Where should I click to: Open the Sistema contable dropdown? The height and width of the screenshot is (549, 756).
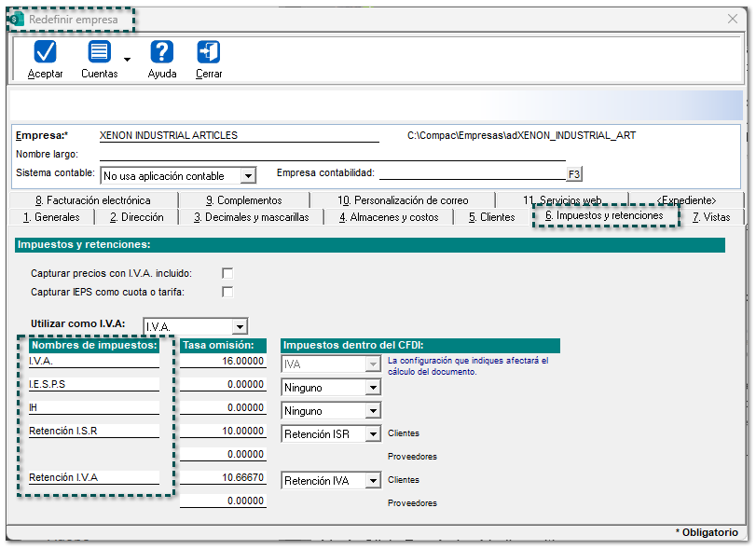(x=247, y=175)
